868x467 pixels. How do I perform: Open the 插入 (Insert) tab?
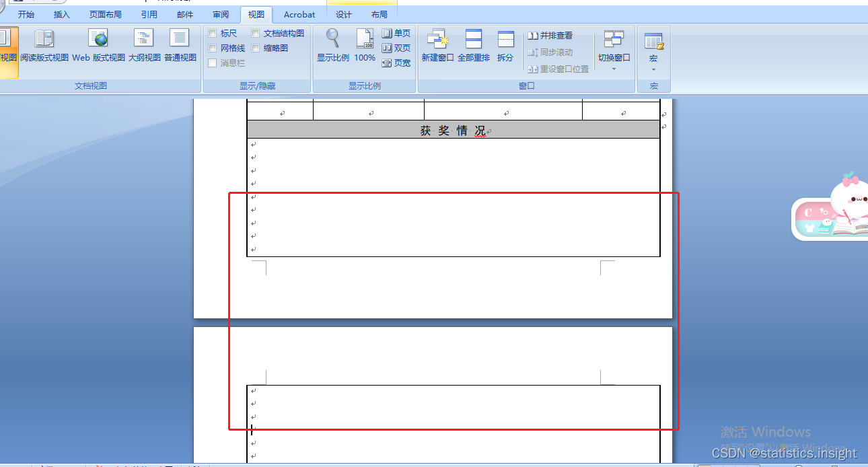click(62, 14)
